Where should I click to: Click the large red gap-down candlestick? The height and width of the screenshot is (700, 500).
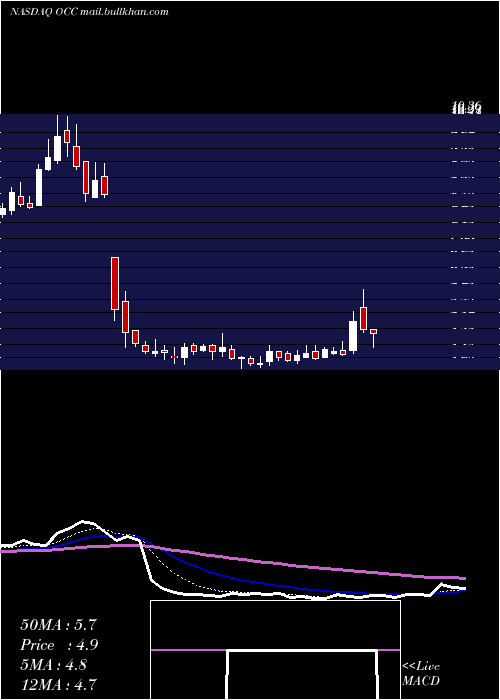[115, 283]
